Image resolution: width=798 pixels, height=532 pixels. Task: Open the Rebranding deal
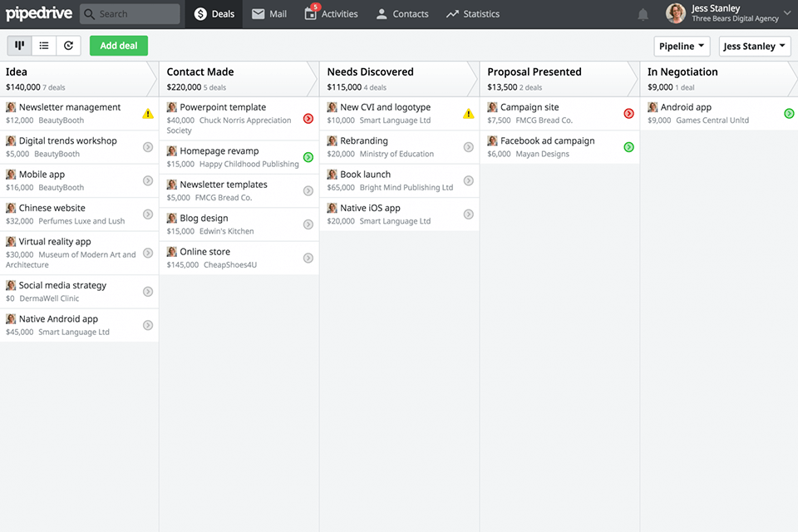pyautogui.click(x=364, y=141)
